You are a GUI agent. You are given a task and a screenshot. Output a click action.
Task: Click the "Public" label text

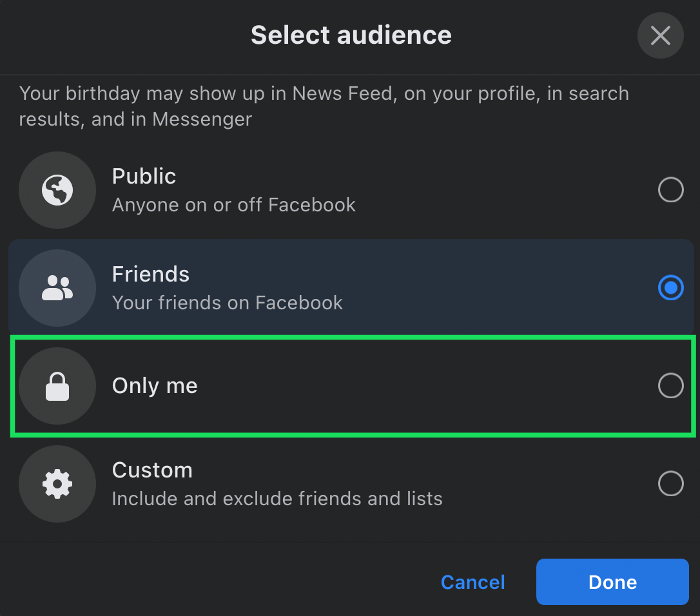coord(144,177)
